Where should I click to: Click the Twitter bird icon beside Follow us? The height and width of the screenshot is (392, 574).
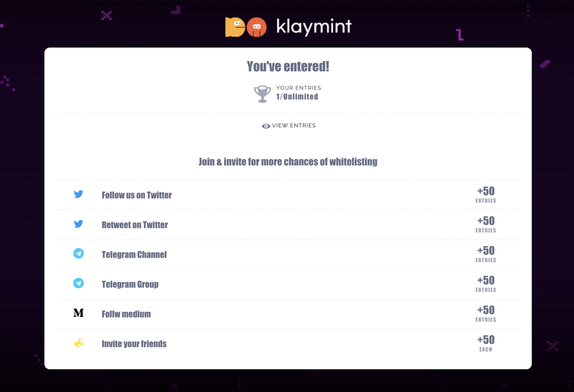78,194
